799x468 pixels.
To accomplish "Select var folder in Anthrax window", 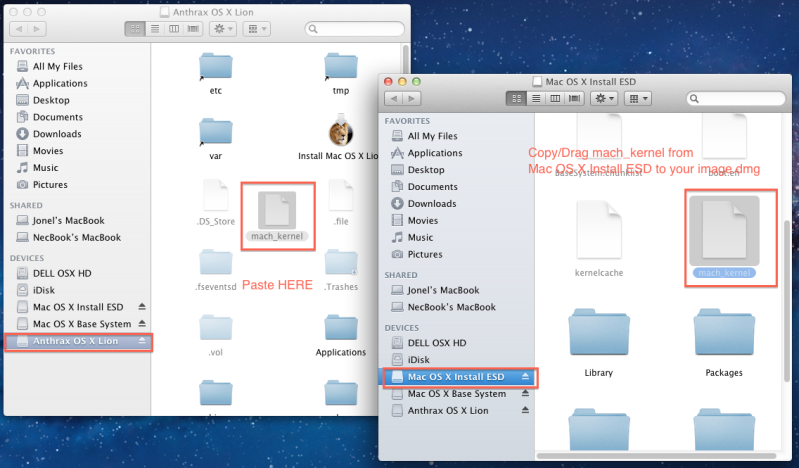I will (216, 139).
